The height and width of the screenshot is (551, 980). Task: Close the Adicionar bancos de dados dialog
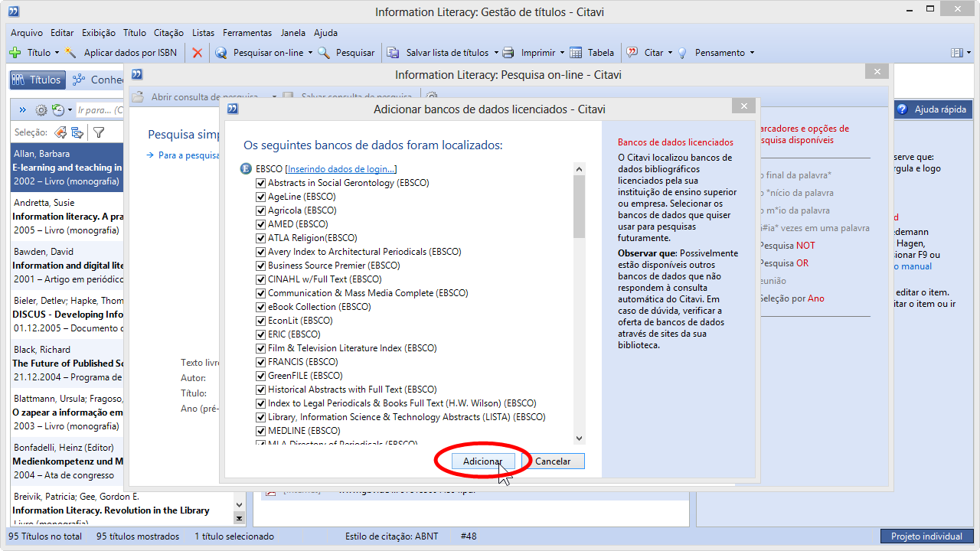(743, 107)
